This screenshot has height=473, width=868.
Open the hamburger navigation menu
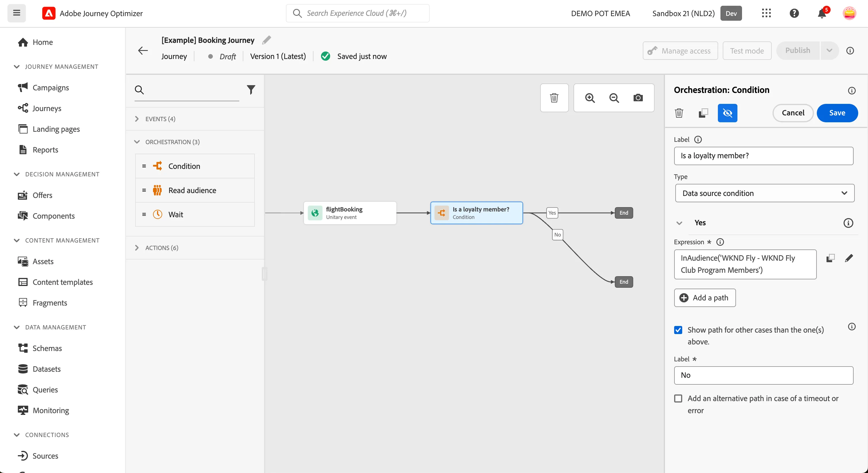tap(16, 13)
